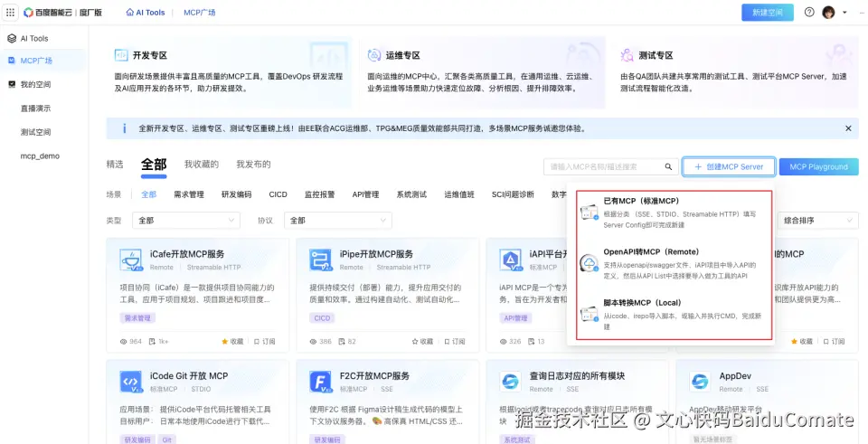Click the iAPI平台 card icon
The height and width of the screenshot is (444, 868).
tap(511, 260)
